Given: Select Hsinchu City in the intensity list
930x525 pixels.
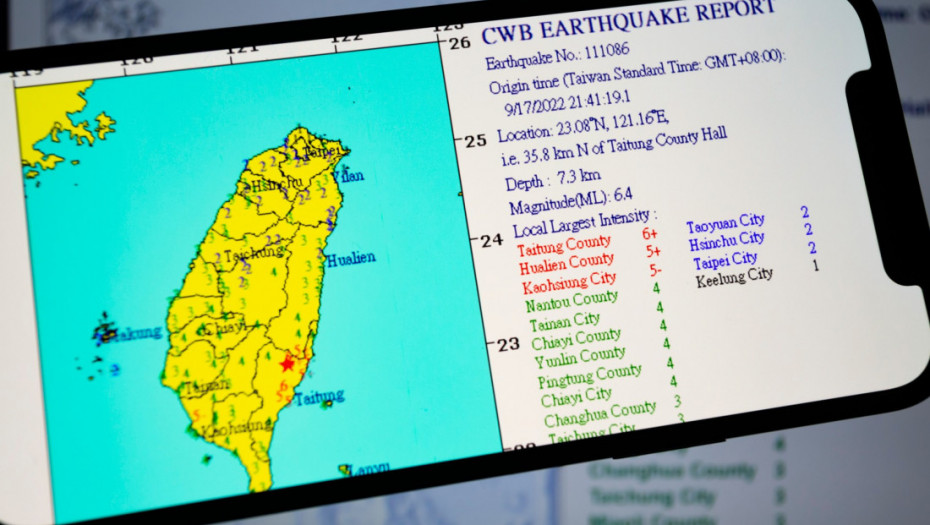Looking at the screenshot, I should coord(727,241).
